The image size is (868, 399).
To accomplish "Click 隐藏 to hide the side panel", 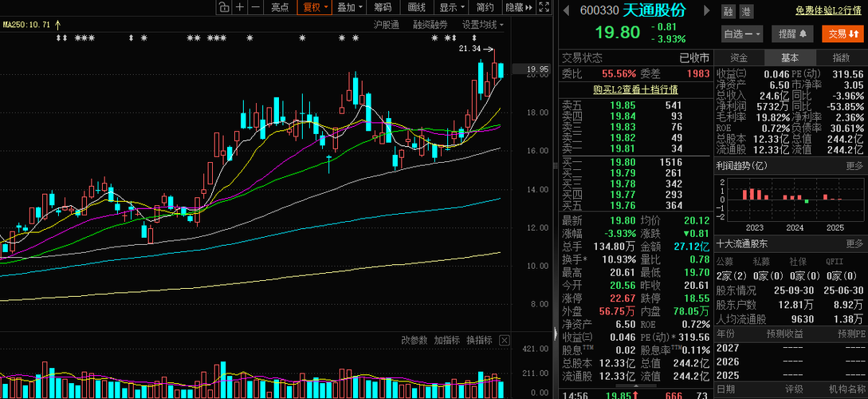I will pos(519,7).
